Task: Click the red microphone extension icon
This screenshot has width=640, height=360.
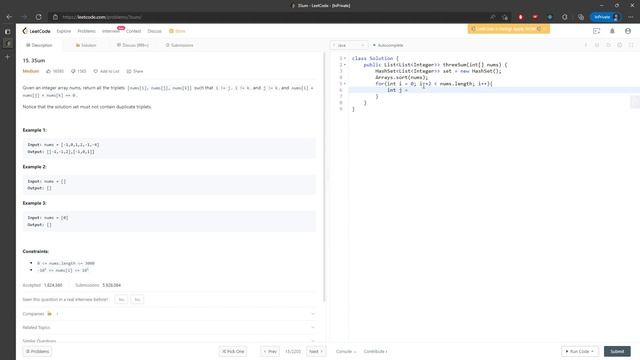Action: pyautogui.click(x=520, y=17)
